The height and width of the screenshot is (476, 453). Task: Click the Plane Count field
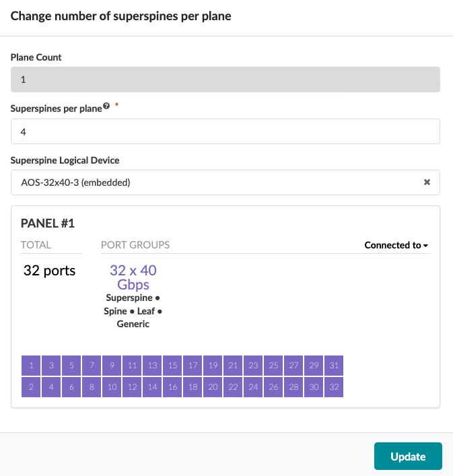(225, 79)
